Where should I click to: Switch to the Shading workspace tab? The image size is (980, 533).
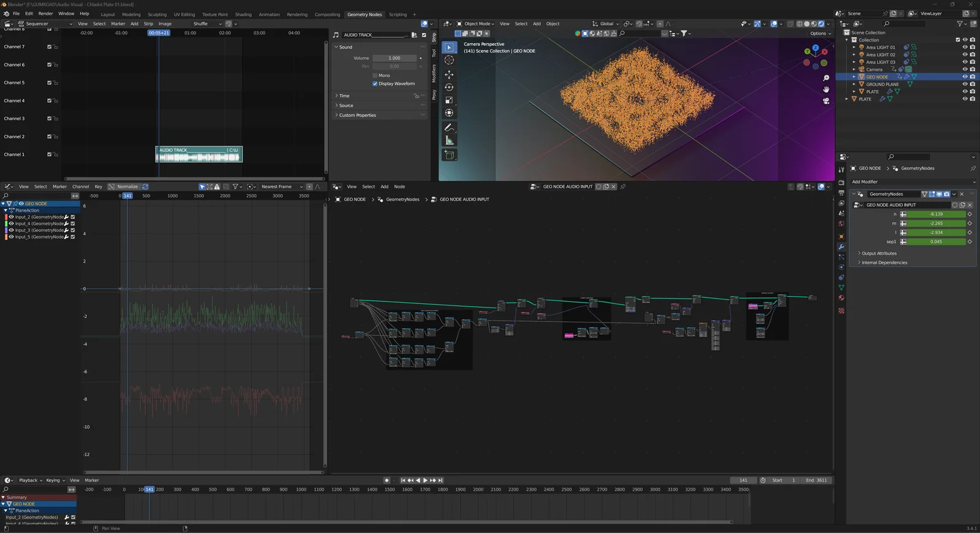[243, 15]
